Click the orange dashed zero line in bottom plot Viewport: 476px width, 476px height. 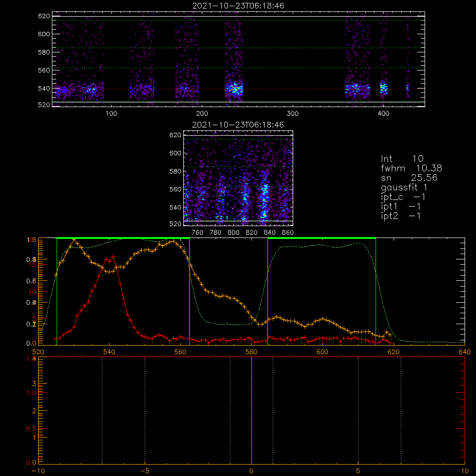coord(251,410)
